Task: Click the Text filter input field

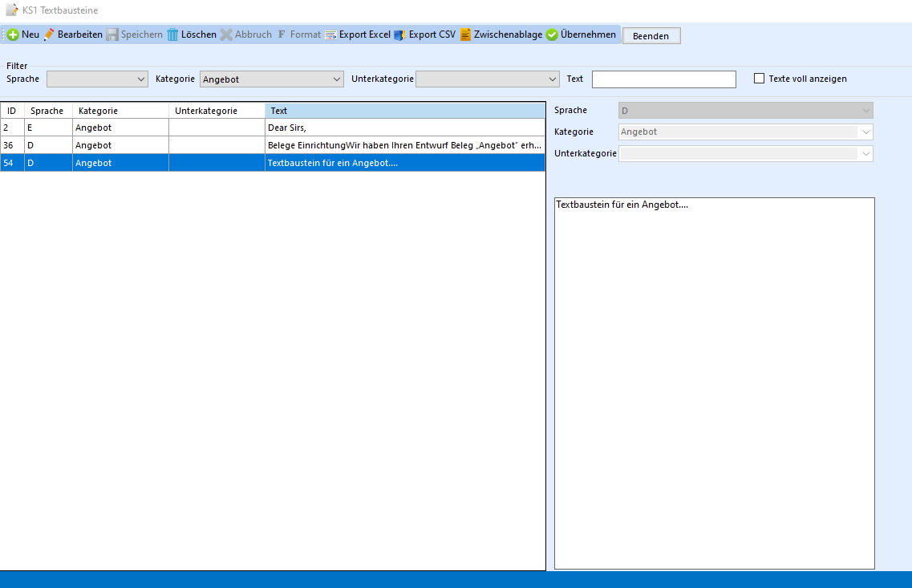Action: [x=663, y=79]
